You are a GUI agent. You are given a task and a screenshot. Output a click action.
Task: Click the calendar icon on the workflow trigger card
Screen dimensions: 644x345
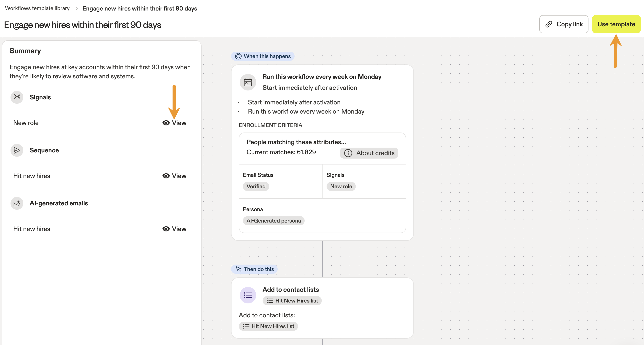pyautogui.click(x=248, y=82)
